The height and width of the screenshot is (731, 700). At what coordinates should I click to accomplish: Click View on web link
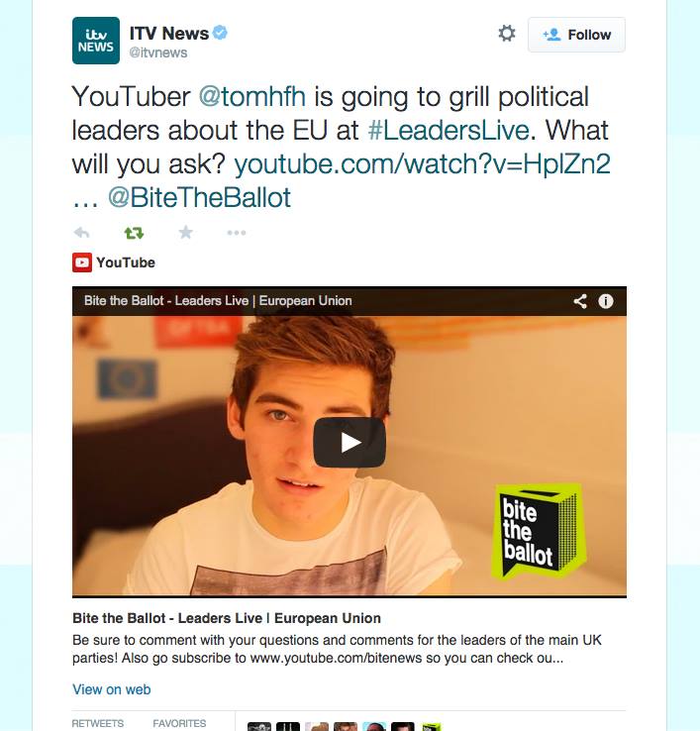[111, 689]
